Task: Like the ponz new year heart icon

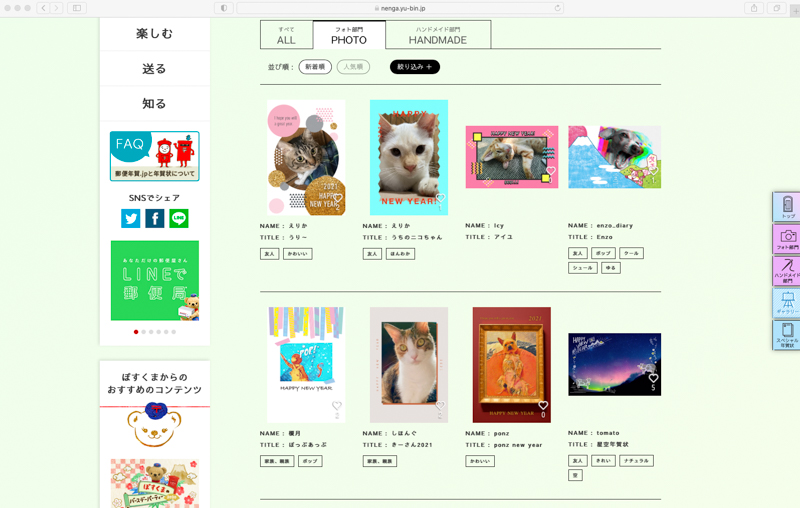Action: [x=543, y=405]
